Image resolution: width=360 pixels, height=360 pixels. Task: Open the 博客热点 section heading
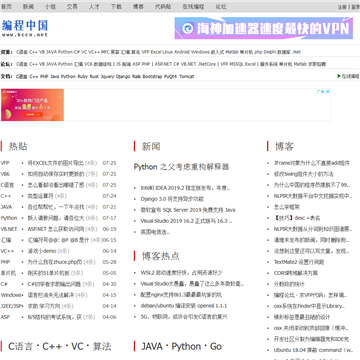click(x=161, y=256)
